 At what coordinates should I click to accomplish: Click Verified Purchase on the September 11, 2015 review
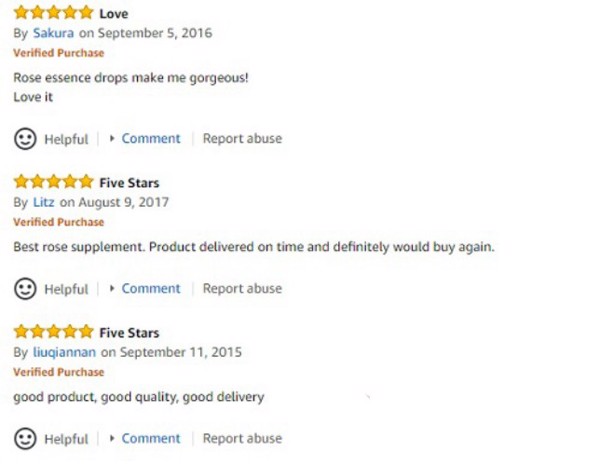58,372
